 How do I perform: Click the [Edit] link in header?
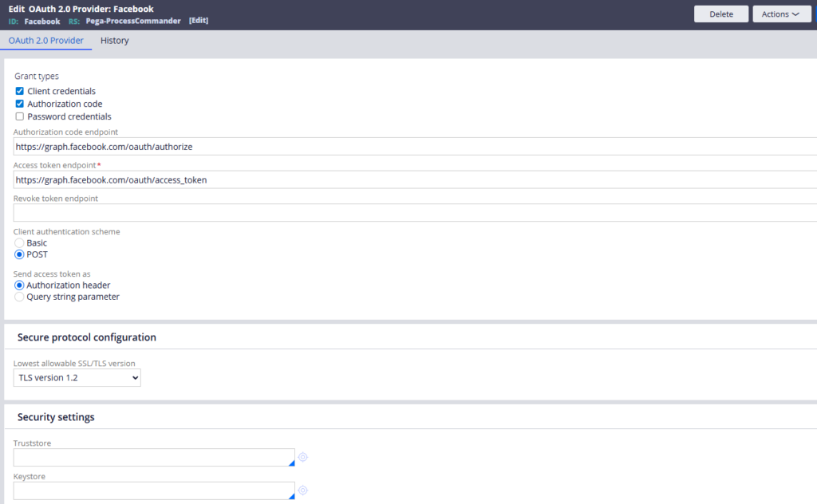pos(199,20)
